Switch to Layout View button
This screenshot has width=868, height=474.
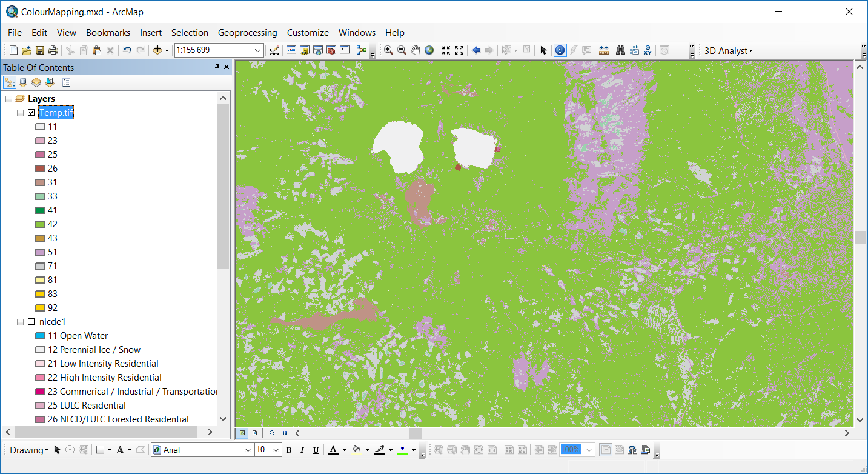point(254,433)
